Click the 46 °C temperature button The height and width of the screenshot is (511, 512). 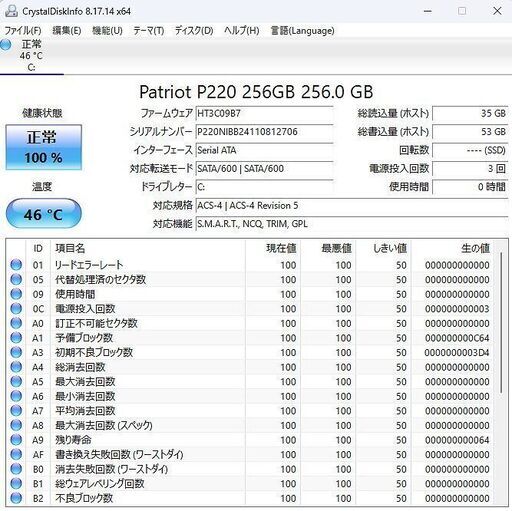pyautogui.click(x=44, y=214)
